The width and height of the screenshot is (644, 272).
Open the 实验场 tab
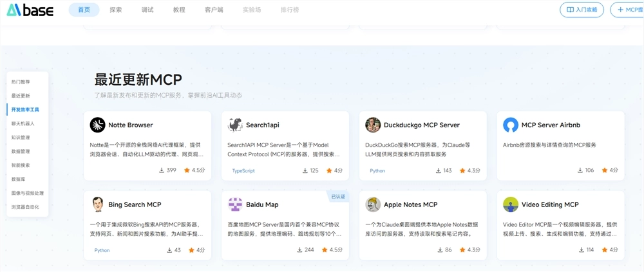click(252, 10)
